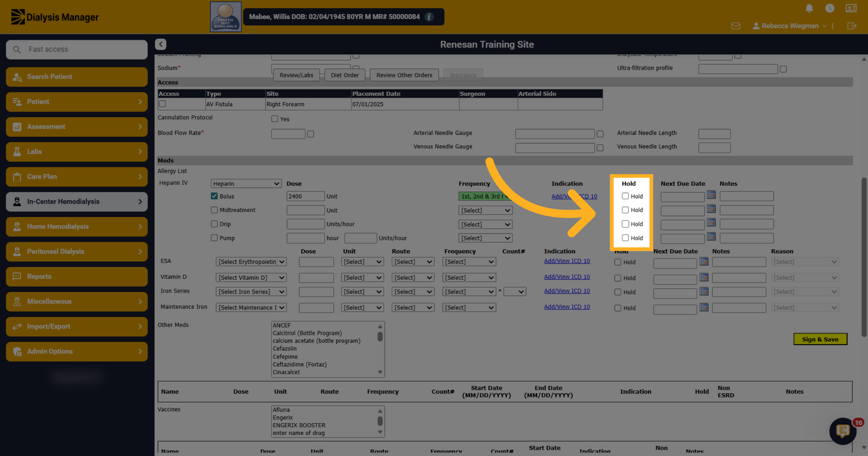Open calendar for Drip next due date
The image size is (868, 456).
point(711,223)
